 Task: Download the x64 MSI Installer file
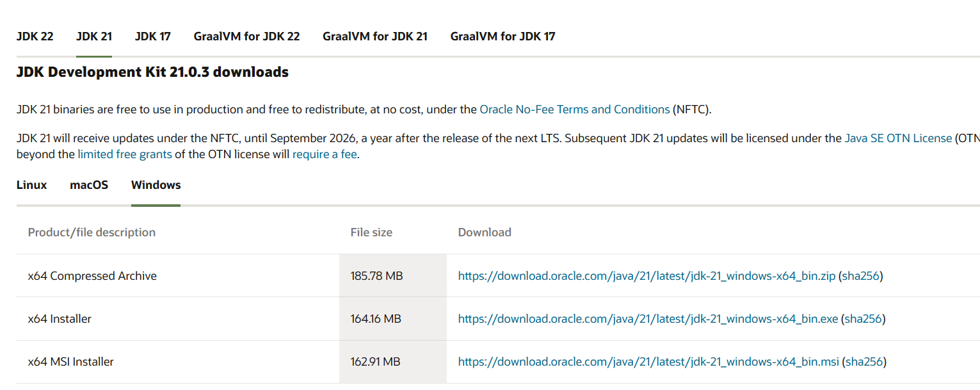point(648,362)
